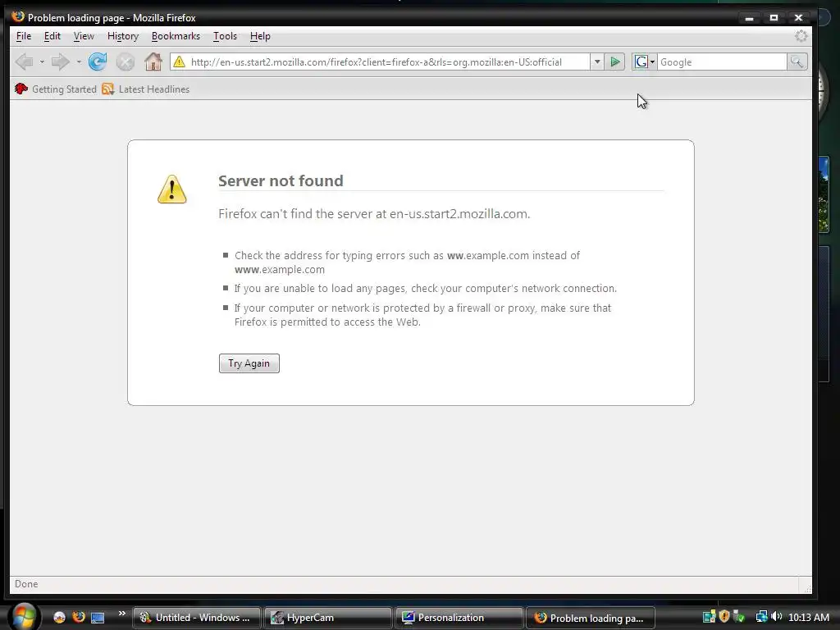Click the network connection tray icon
The image size is (840, 630).
click(761, 617)
